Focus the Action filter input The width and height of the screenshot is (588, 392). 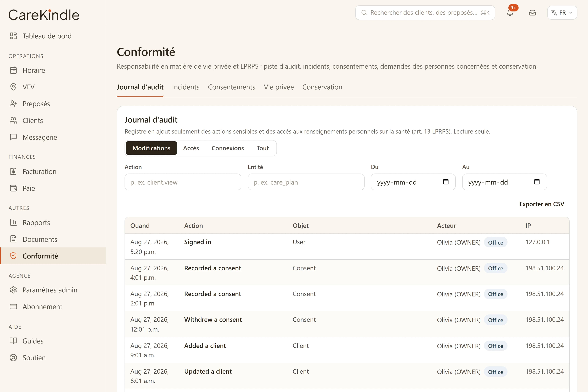point(183,182)
